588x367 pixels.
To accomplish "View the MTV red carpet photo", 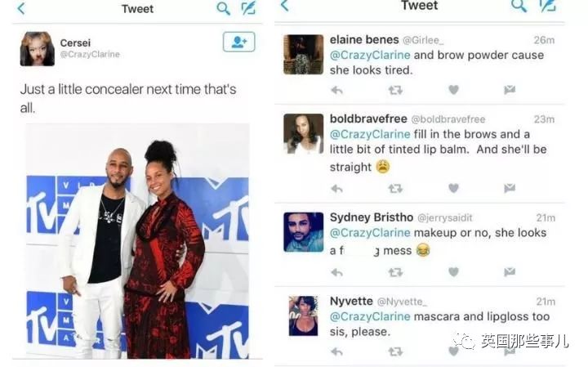I will 137,241.
